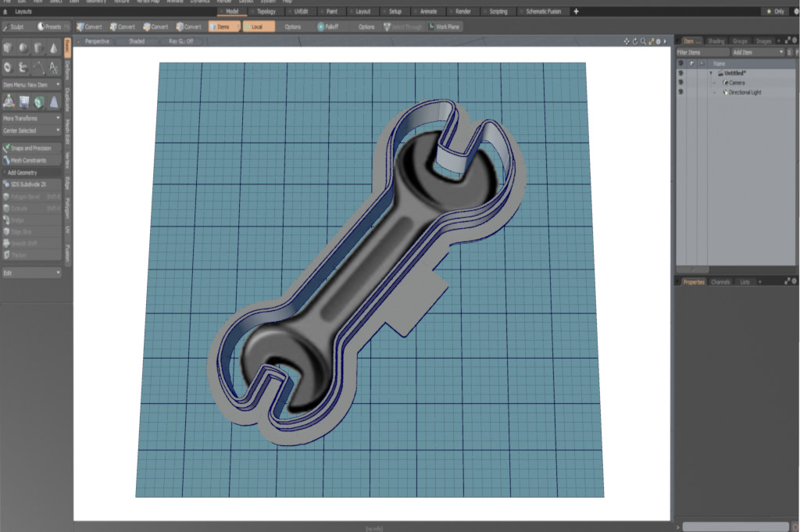Activate the text tool icon
Screen dimensions: 800x532
pyautogui.click(x=53, y=68)
